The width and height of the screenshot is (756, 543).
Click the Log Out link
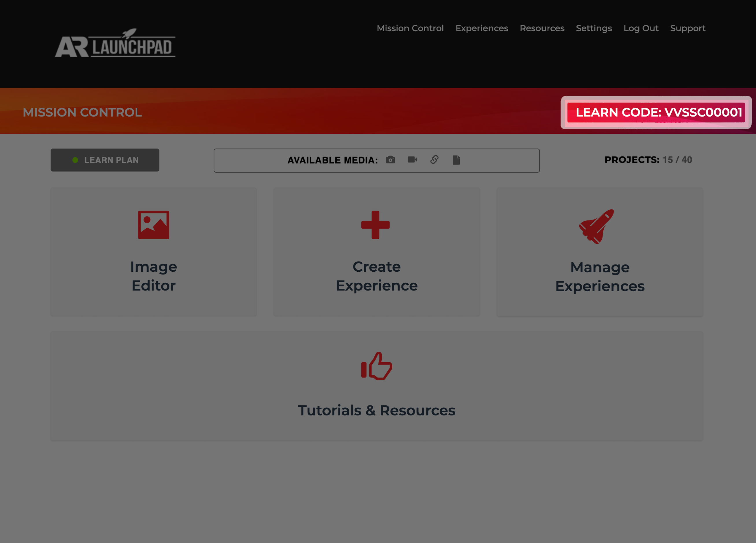(x=641, y=28)
